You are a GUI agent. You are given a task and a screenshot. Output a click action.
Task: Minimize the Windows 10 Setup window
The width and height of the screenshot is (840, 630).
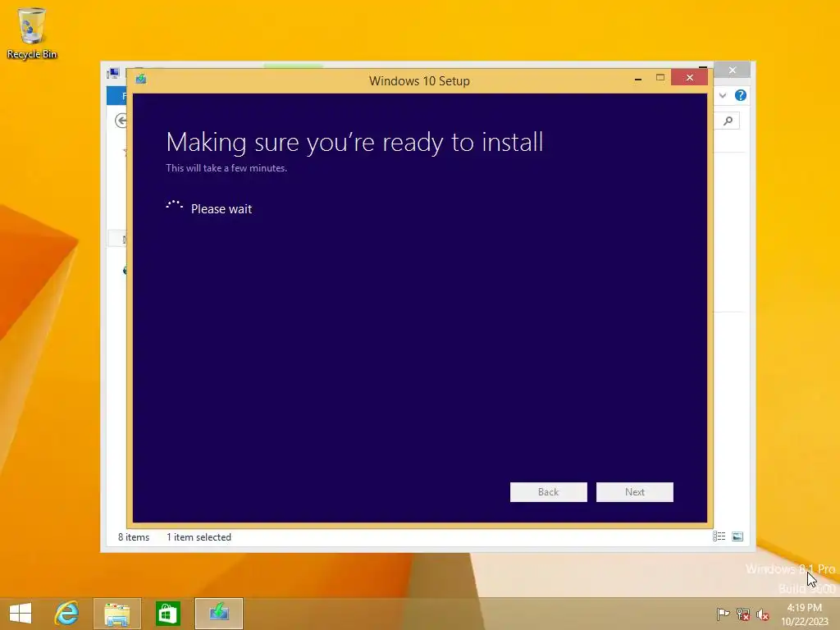638,79
